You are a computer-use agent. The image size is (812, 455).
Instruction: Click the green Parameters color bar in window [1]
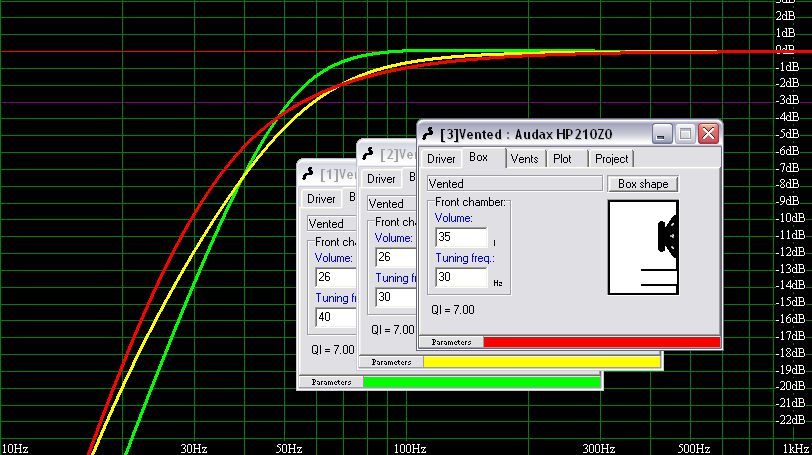click(482, 382)
